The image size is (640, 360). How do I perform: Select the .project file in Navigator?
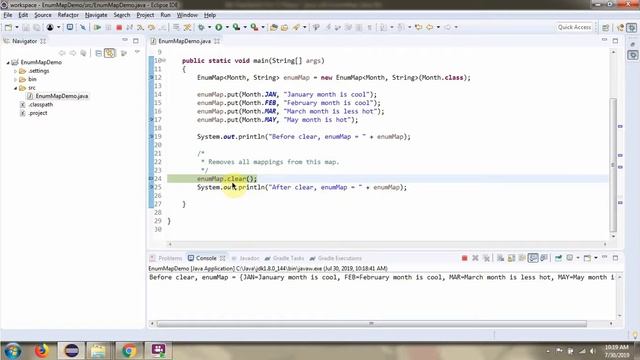tap(38, 113)
